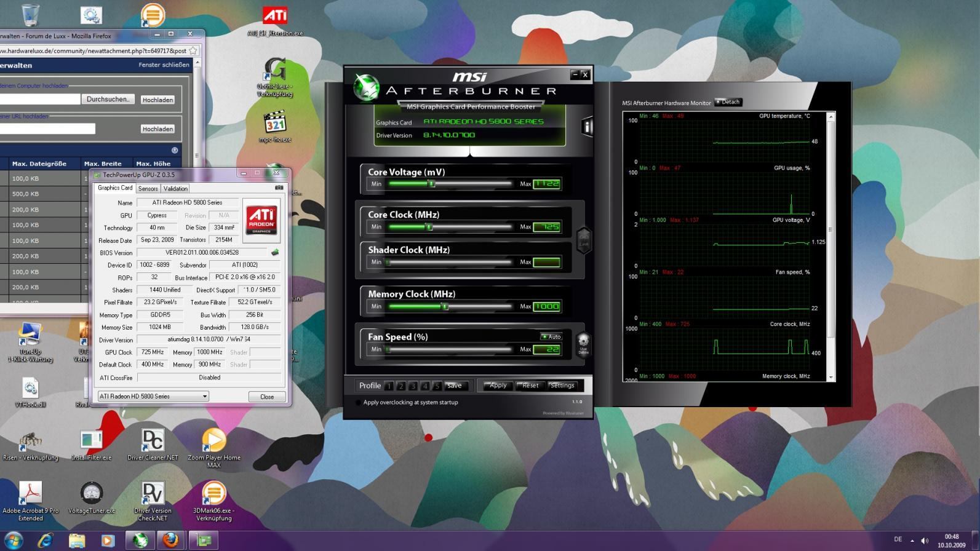980x551 pixels.
Task: Open the GPU selector dropdown in GPU-Z
Action: tap(153, 396)
